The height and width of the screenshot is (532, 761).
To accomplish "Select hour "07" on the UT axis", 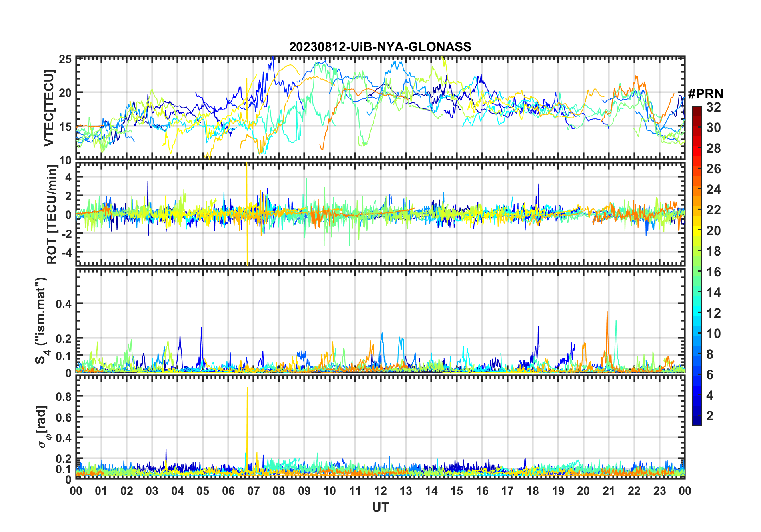I will click(254, 491).
